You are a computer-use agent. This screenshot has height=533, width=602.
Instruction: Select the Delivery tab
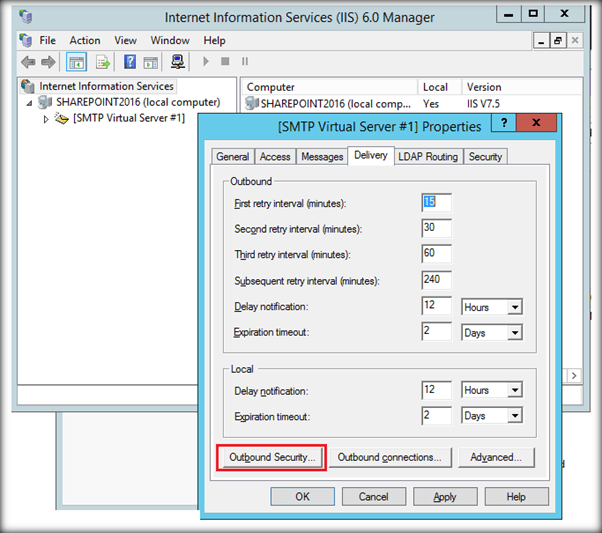pos(370,156)
